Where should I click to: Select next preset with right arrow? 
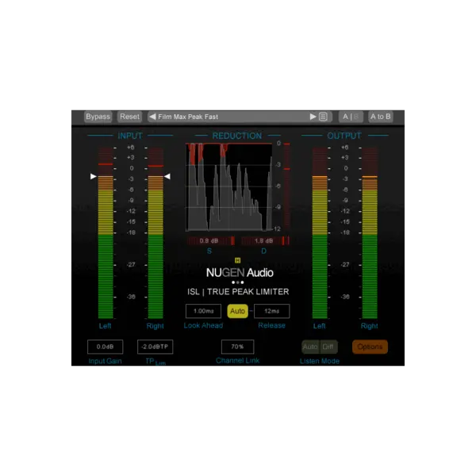pos(313,117)
